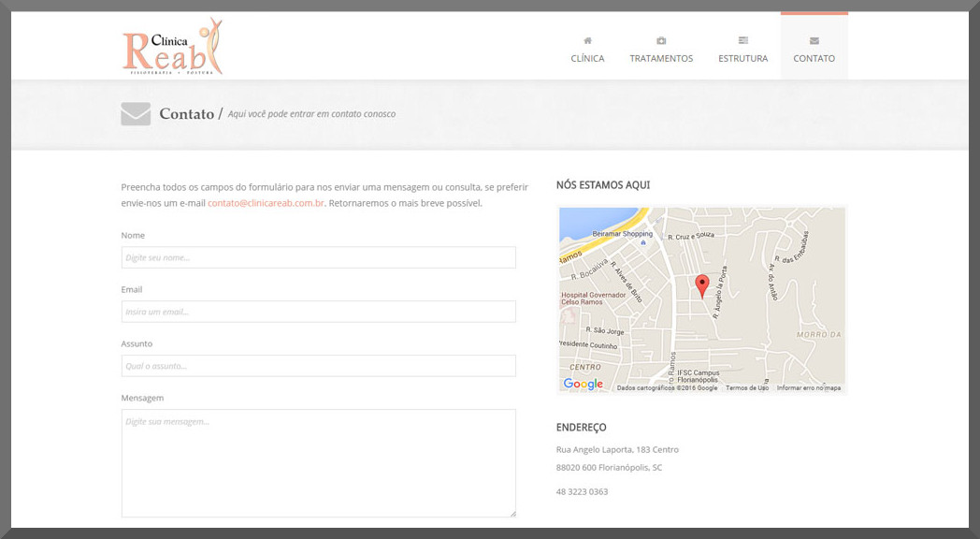Click the list icon above ESTRUTURA
This screenshot has width=980, height=539.
(x=743, y=40)
